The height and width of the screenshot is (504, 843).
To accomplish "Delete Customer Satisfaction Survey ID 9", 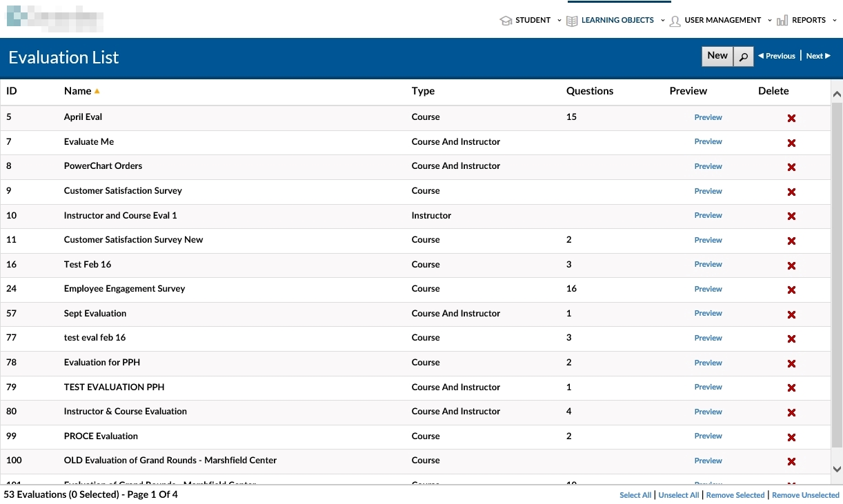I will tap(791, 192).
